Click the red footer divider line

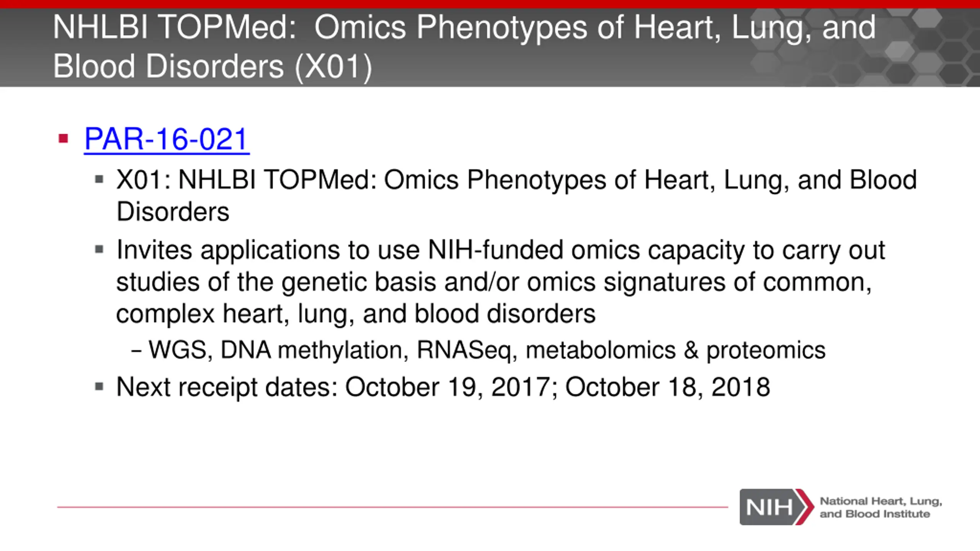click(x=392, y=507)
